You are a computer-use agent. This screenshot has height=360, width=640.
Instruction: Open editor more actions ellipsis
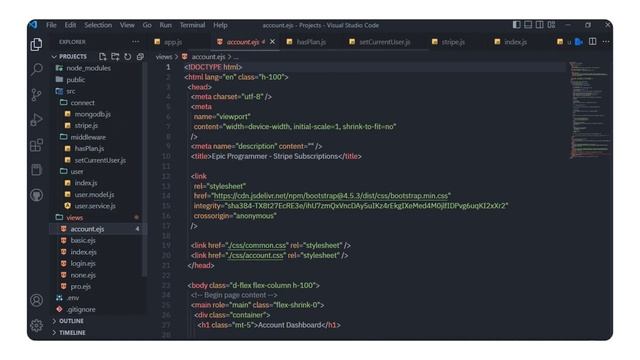606,42
